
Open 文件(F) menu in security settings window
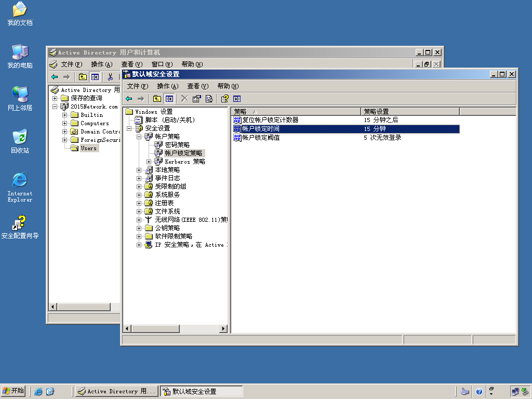137,86
